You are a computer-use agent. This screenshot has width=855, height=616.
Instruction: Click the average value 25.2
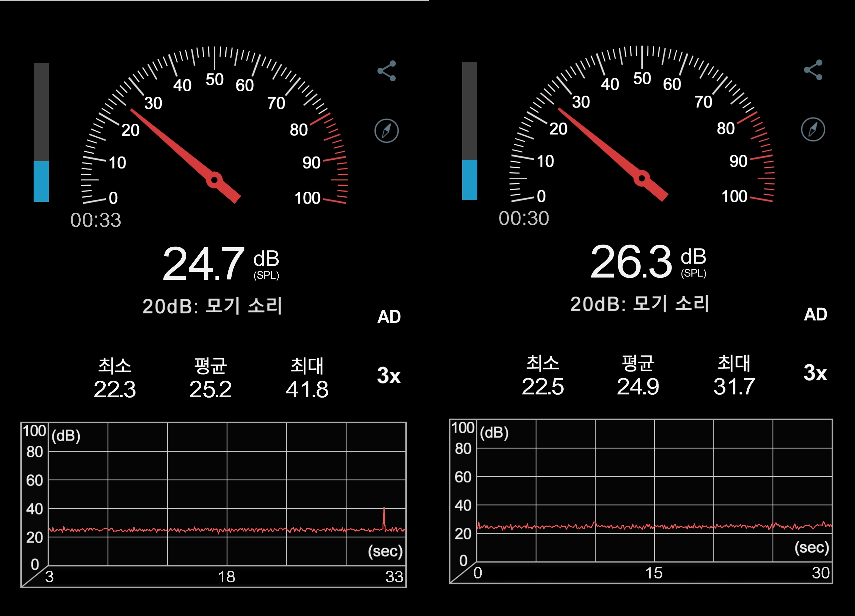(x=210, y=389)
